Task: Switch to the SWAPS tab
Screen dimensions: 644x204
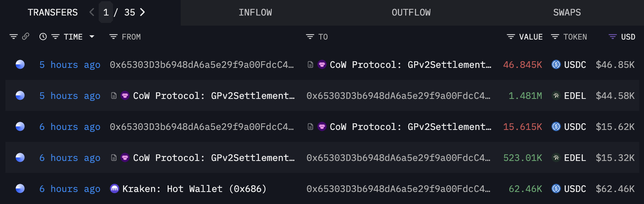Action: pyautogui.click(x=567, y=13)
